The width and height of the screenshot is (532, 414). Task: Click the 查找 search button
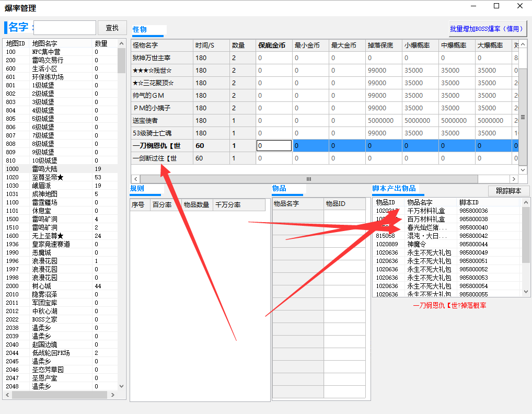[112, 28]
